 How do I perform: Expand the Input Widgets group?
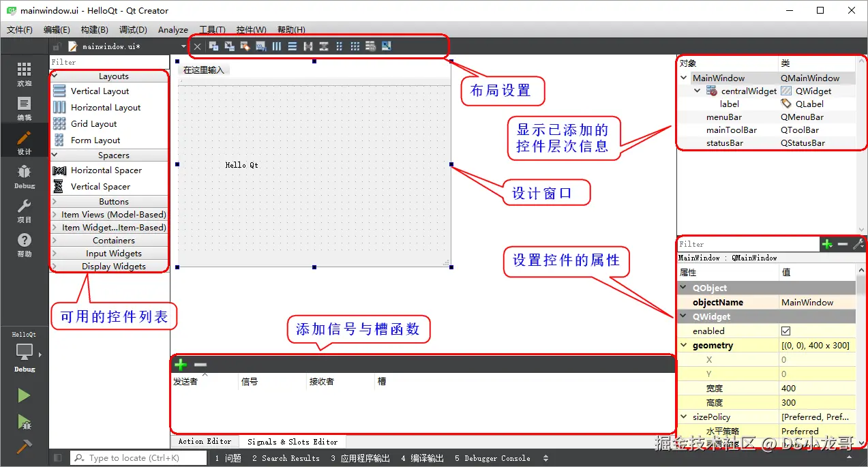pyautogui.click(x=54, y=254)
